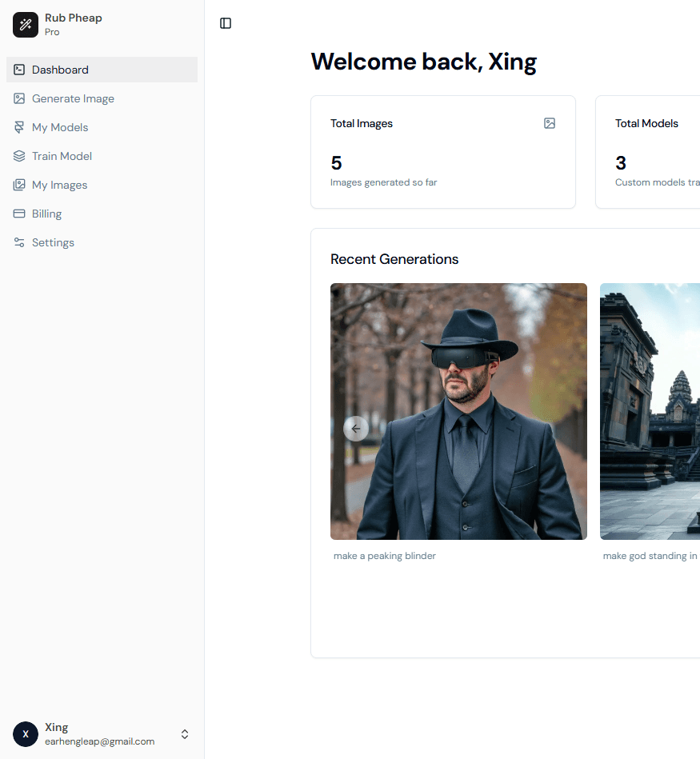
Task: Click the Total Models heading
Action: pyautogui.click(x=646, y=123)
